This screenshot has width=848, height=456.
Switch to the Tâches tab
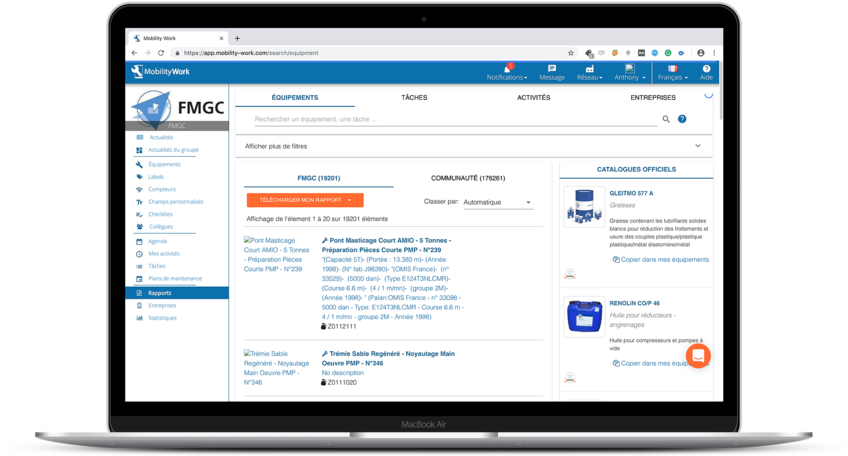[x=414, y=97]
